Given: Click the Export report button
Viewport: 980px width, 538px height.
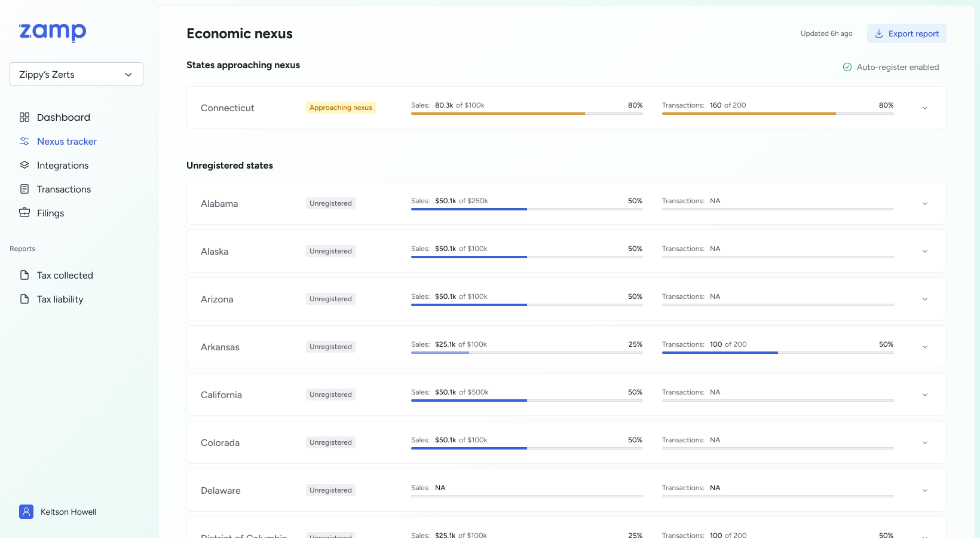Looking at the screenshot, I should coord(906,33).
